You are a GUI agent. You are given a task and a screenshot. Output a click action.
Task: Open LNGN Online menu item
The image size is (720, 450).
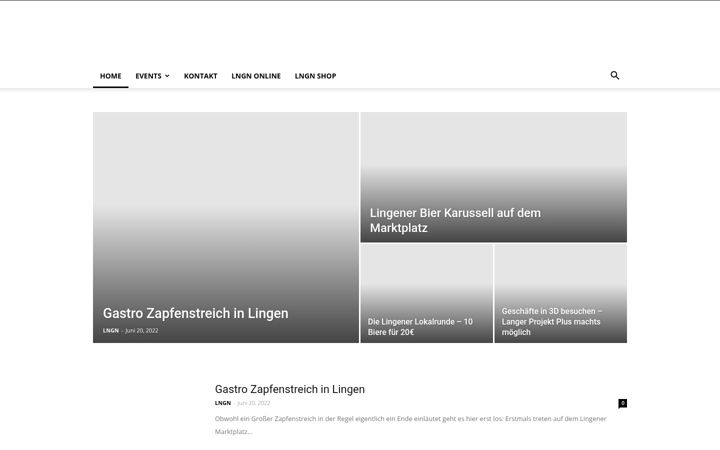[256, 76]
